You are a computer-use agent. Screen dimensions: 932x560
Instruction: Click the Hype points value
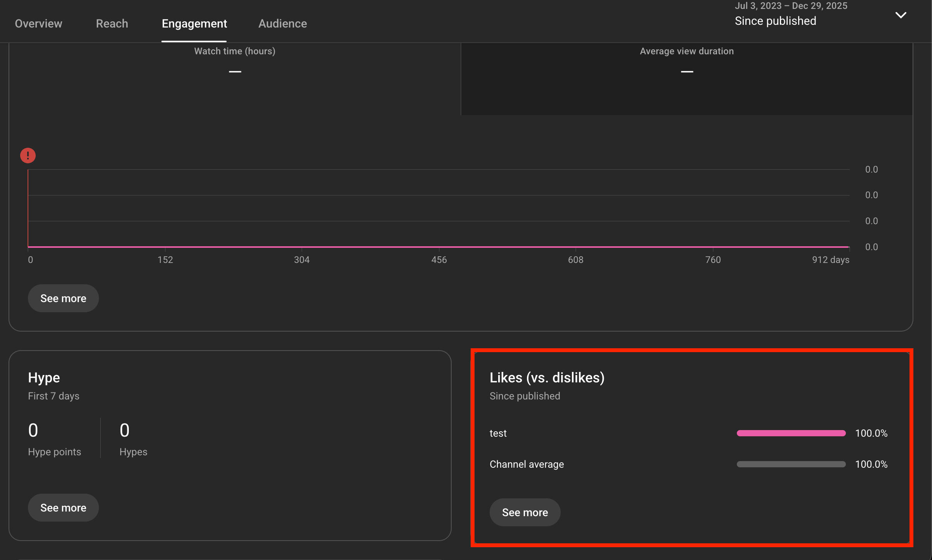pos(33,430)
